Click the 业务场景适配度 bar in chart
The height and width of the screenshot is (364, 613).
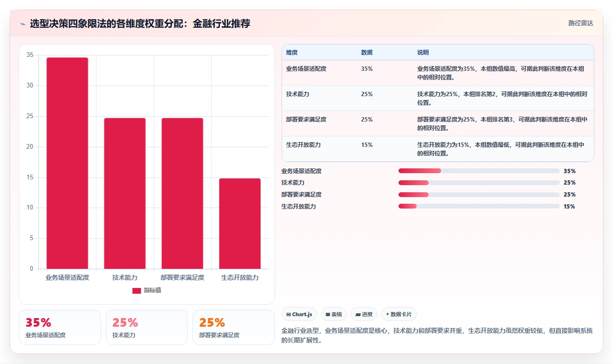click(x=67, y=163)
